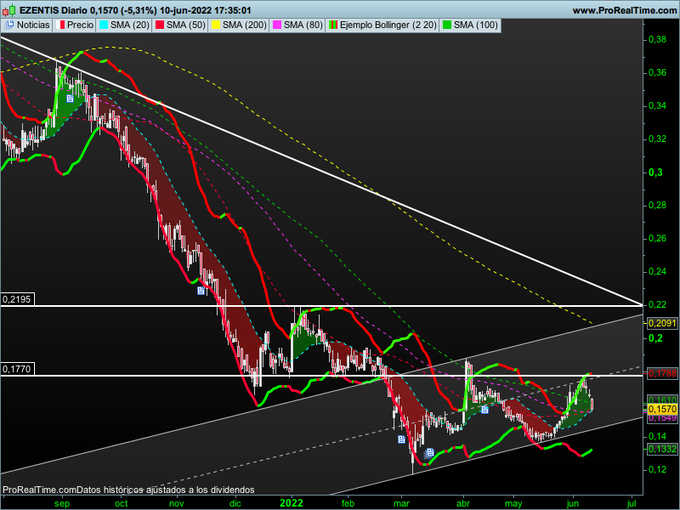Click the yellow SMA (200) color swatch
Viewport: 680px width, 510px height.
coord(216,25)
